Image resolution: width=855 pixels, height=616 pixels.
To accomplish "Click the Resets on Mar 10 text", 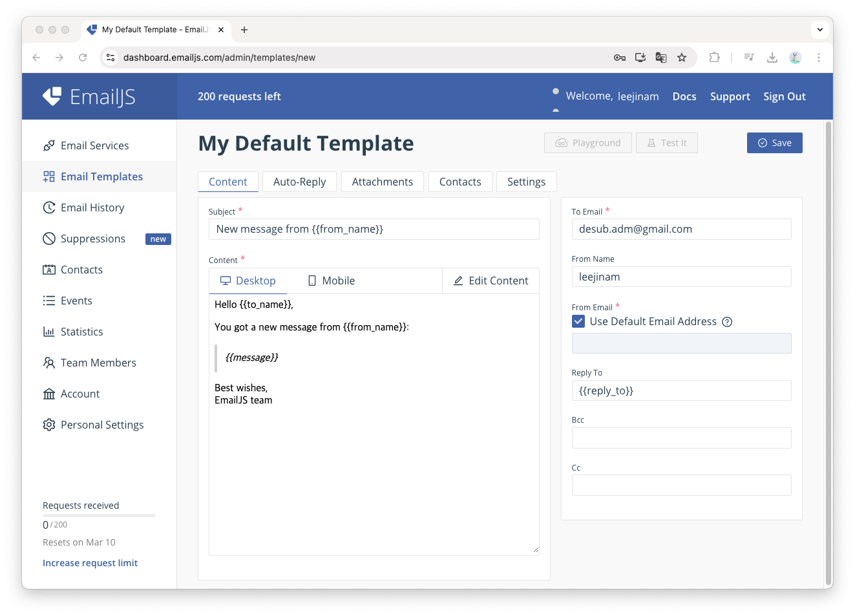I will pos(79,542).
